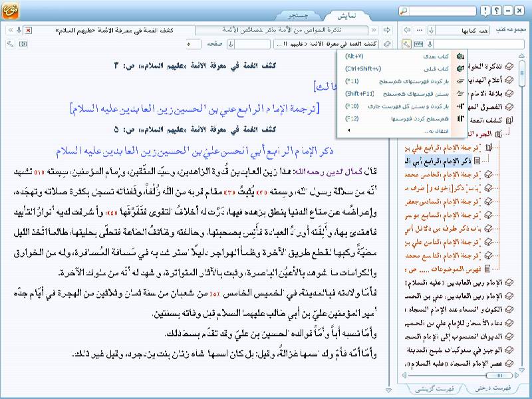Click the صفحه page number input field

(x=194, y=44)
